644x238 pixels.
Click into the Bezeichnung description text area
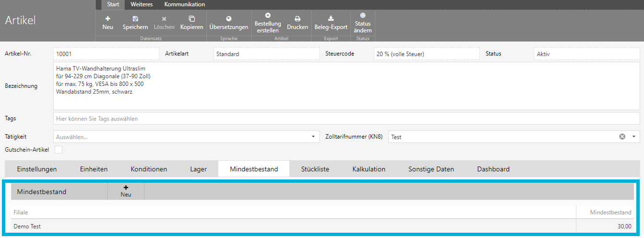(346, 86)
